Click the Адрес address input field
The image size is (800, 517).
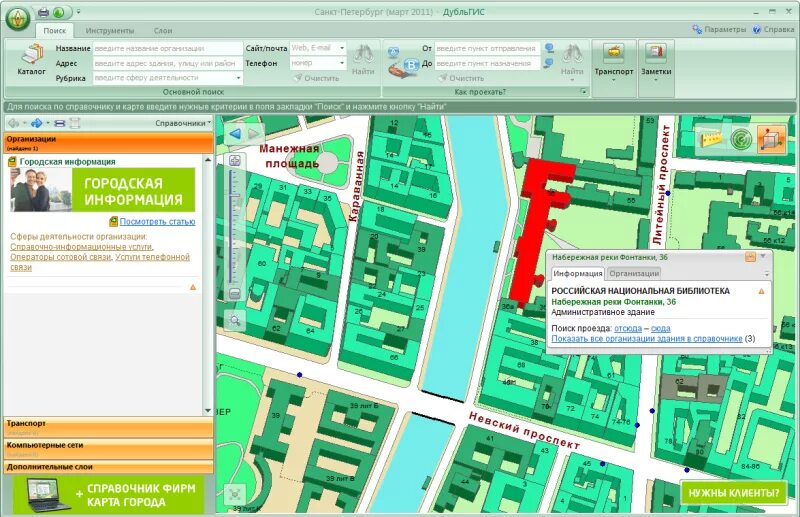[x=168, y=63]
